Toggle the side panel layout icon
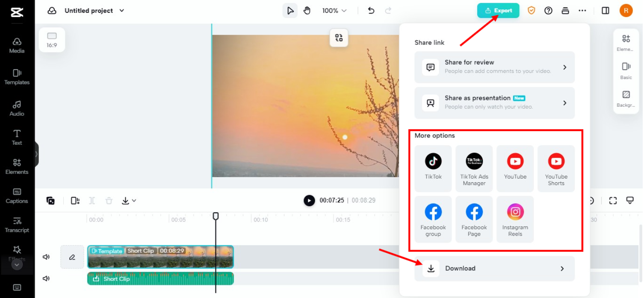The width and height of the screenshot is (644, 298). pos(606,11)
